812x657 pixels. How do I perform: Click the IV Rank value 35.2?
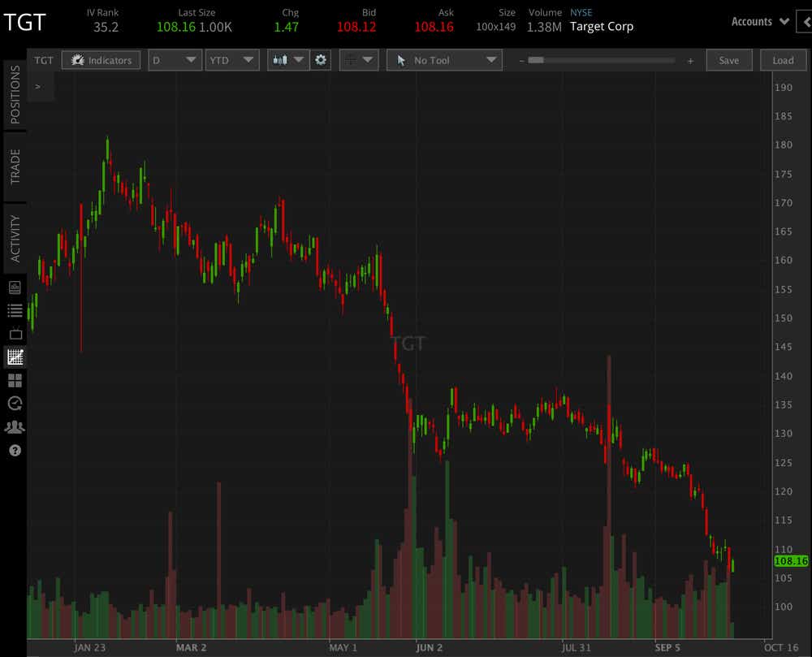tap(106, 27)
